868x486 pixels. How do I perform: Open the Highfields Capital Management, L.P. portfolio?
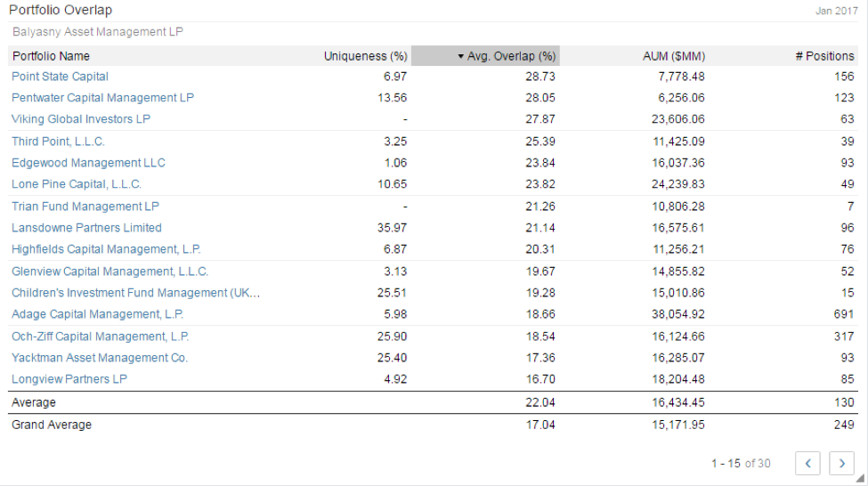pyautogui.click(x=106, y=249)
